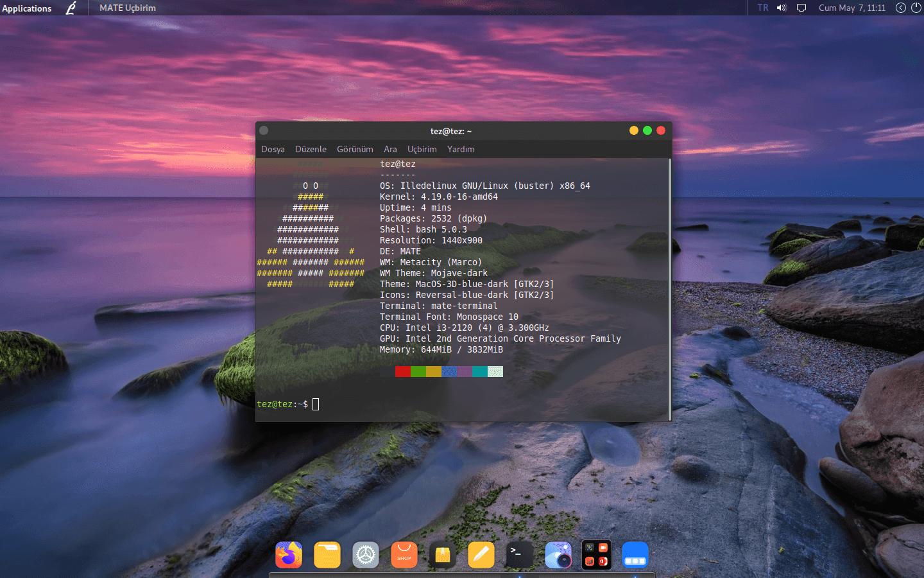Open the Dosya menu in the terminal
This screenshot has height=578, width=924.
pyautogui.click(x=273, y=149)
